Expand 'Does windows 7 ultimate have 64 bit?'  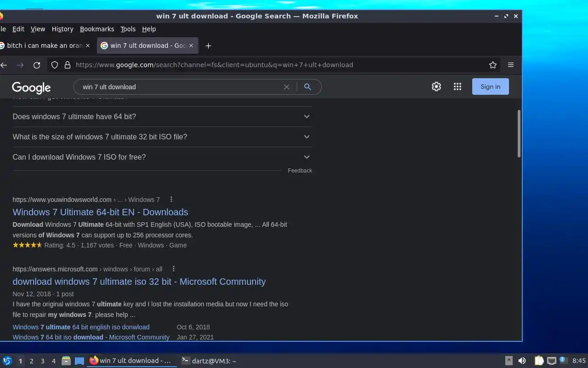[x=162, y=117]
